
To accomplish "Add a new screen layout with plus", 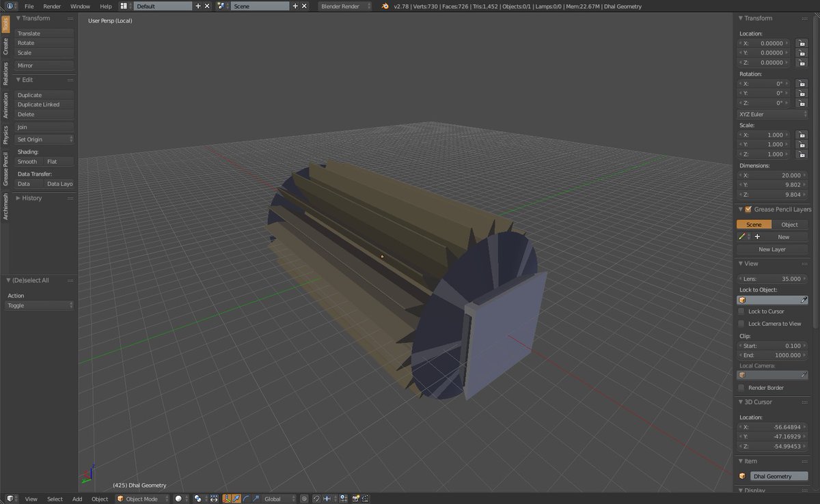I will click(198, 5).
